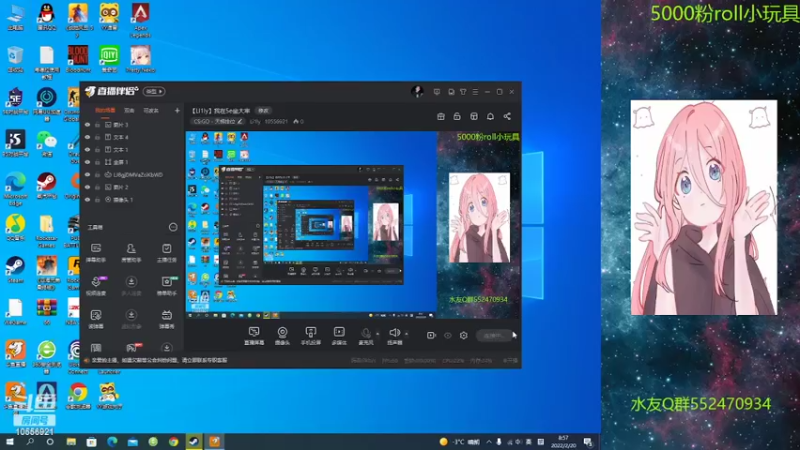This screenshot has width=800, height=450.
Task: Open the 读弹幕 read-danmaku tool
Action: (96, 319)
